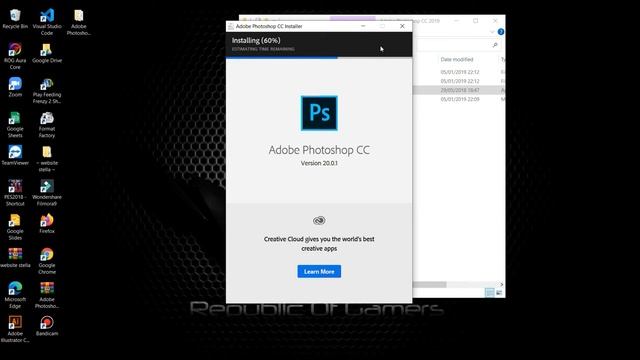Select the Bandicam desktop icon
The height and width of the screenshot is (360, 640).
[47, 326]
